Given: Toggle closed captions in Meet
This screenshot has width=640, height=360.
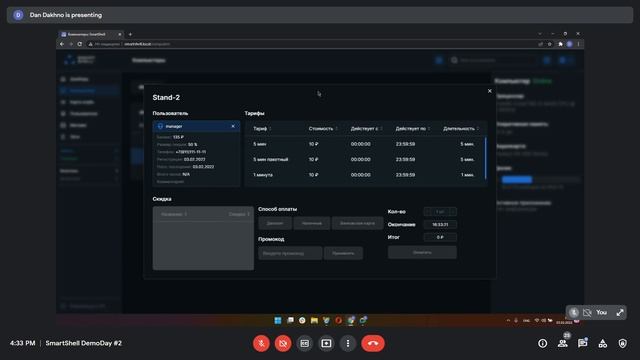Looking at the screenshot, I should point(304,343).
